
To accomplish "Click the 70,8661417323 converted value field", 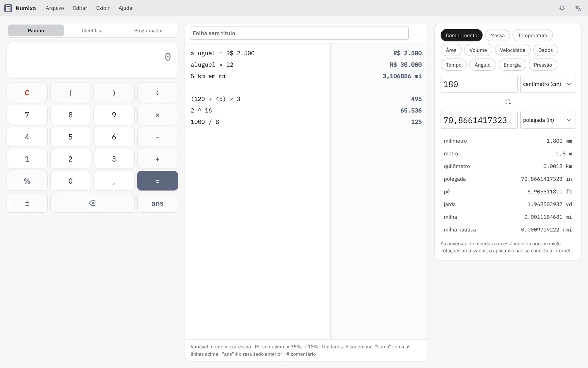I will [x=479, y=120].
